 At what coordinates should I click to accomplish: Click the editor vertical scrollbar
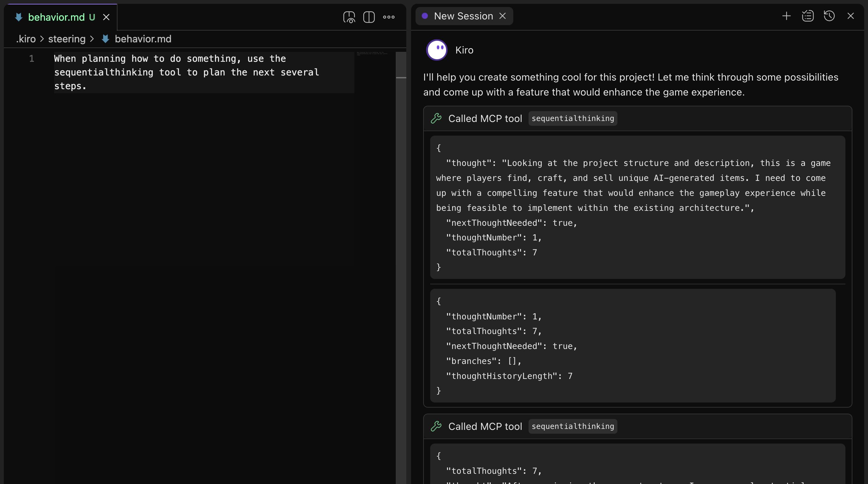(401, 202)
